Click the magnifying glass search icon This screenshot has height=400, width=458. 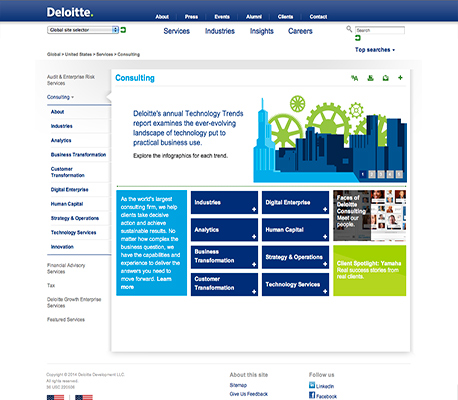click(349, 29)
